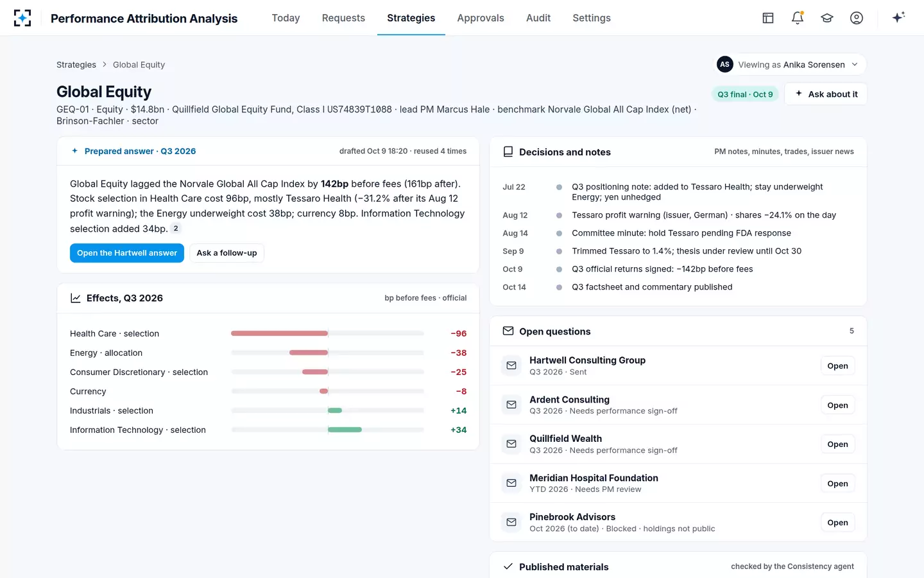The width and height of the screenshot is (924, 578).
Task: Click Open the Hartwell answer button
Action: point(127,253)
